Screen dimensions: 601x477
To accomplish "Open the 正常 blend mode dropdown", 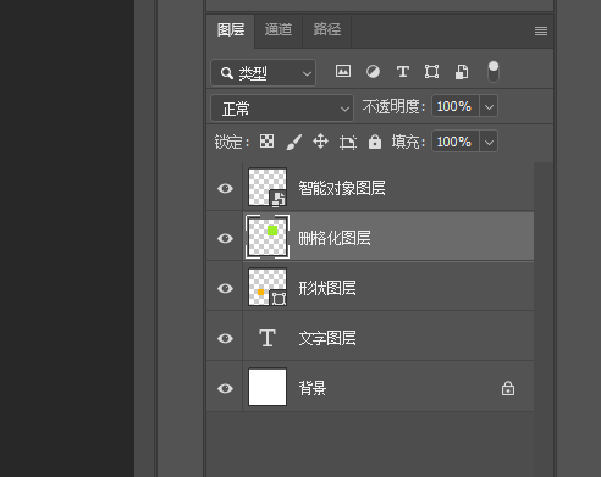I will 281,107.
